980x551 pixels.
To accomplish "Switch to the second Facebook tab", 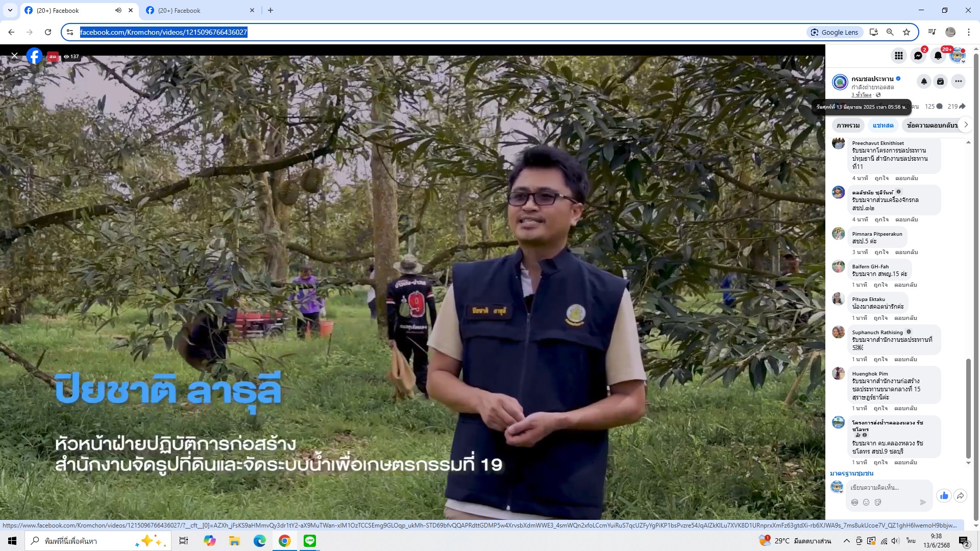I will click(x=200, y=10).
